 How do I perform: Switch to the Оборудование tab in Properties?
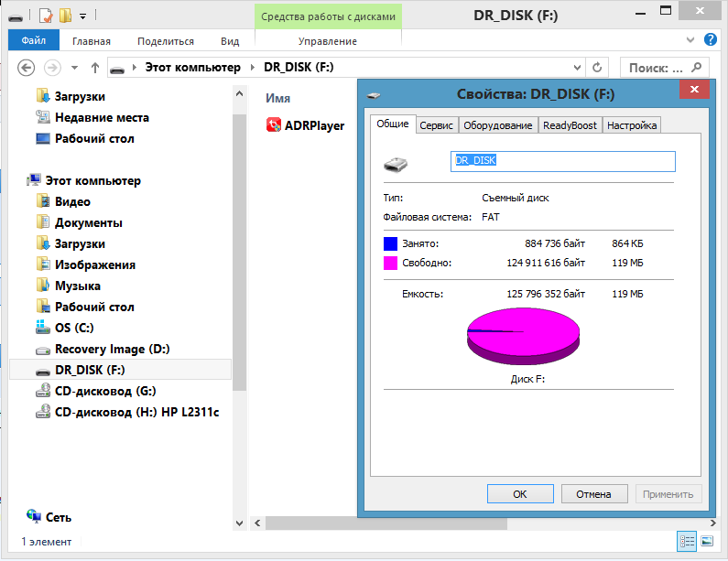(x=498, y=125)
